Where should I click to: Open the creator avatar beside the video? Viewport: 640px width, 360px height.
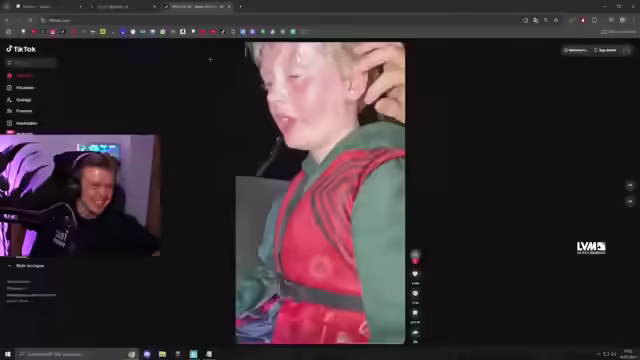415,256
